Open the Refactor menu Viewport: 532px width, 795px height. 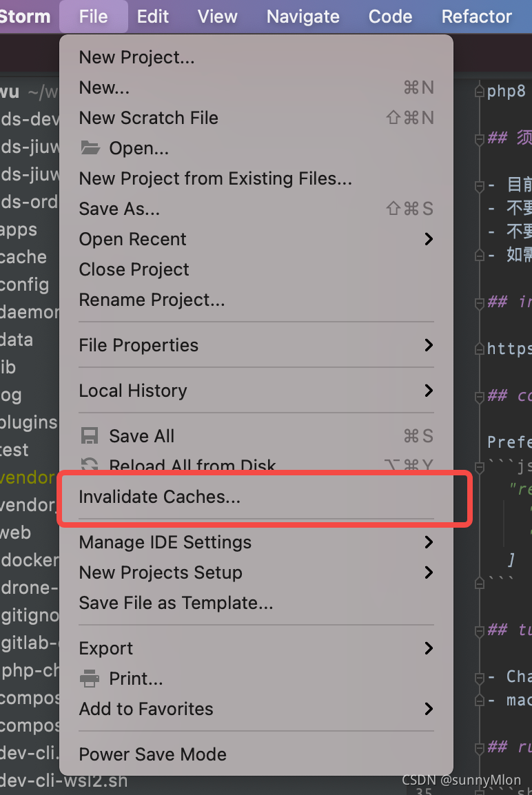click(x=476, y=16)
